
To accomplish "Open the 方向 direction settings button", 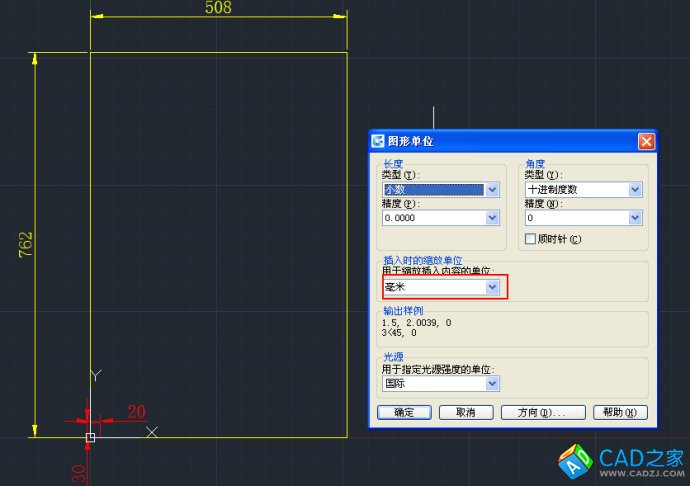I will pos(534,412).
